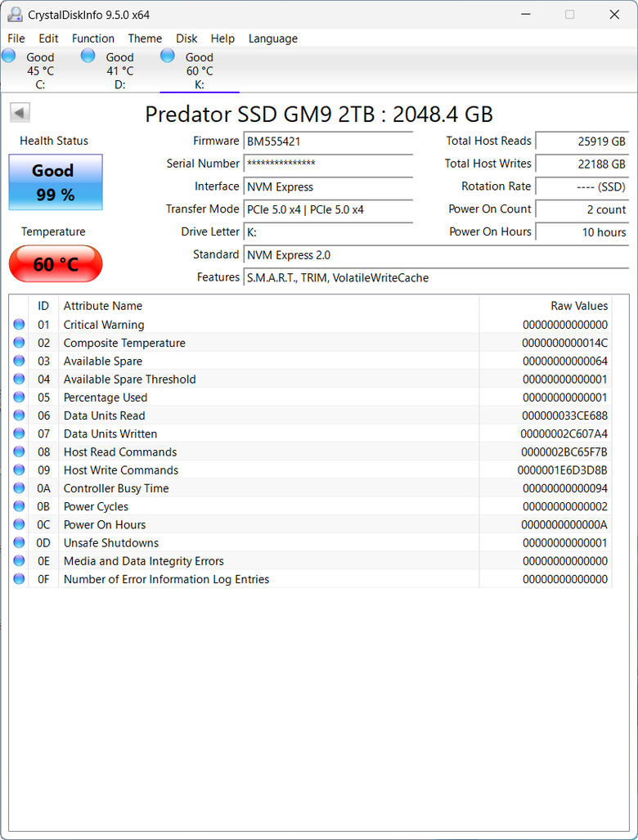The width and height of the screenshot is (638, 840).
Task: Select the K: drive tab (60 °C)
Action: point(200,70)
